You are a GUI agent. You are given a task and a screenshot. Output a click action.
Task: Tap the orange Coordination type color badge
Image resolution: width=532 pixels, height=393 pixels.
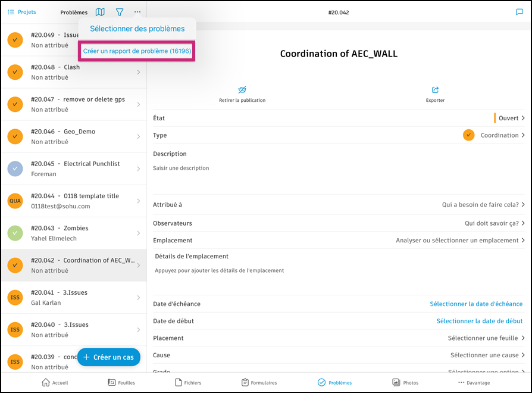468,135
